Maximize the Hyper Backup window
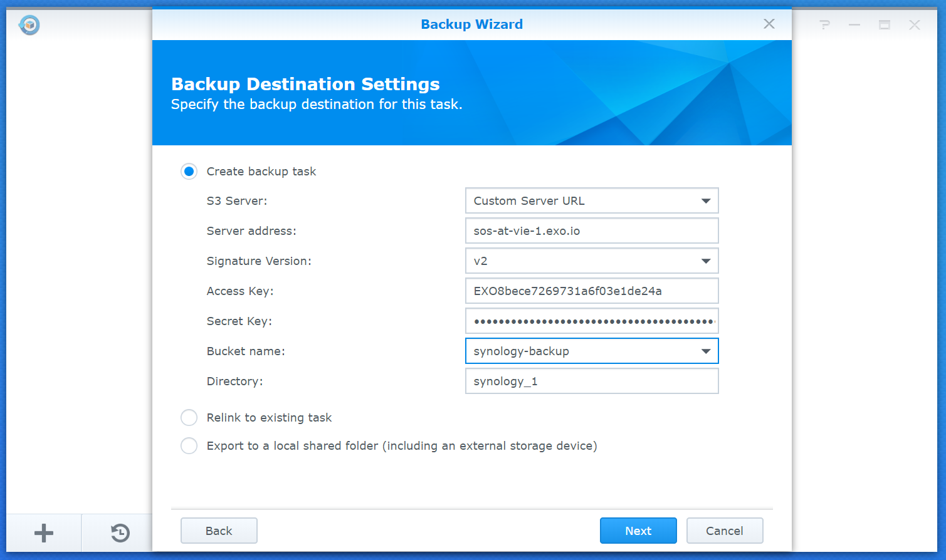This screenshot has width=946, height=560. click(x=884, y=25)
